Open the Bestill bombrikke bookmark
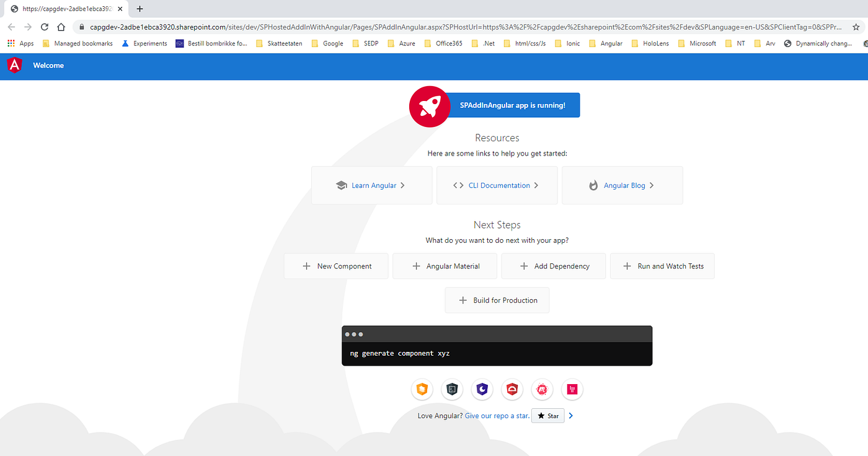This screenshot has width=868, height=456. point(211,43)
